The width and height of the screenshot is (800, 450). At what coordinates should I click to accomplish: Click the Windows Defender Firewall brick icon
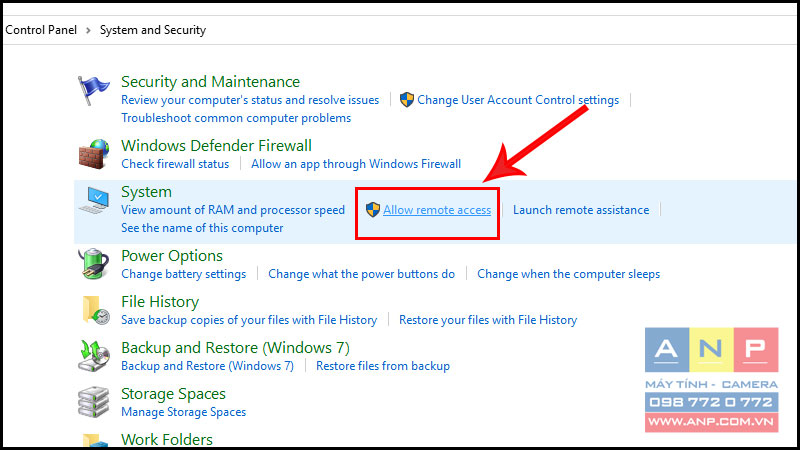(93, 154)
